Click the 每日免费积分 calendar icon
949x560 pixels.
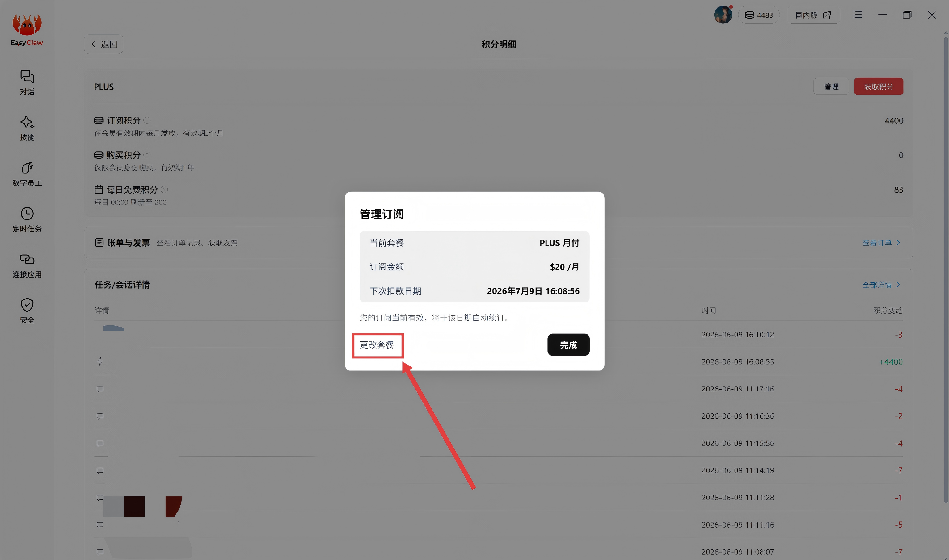pyautogui.click(x=99, y=190)
